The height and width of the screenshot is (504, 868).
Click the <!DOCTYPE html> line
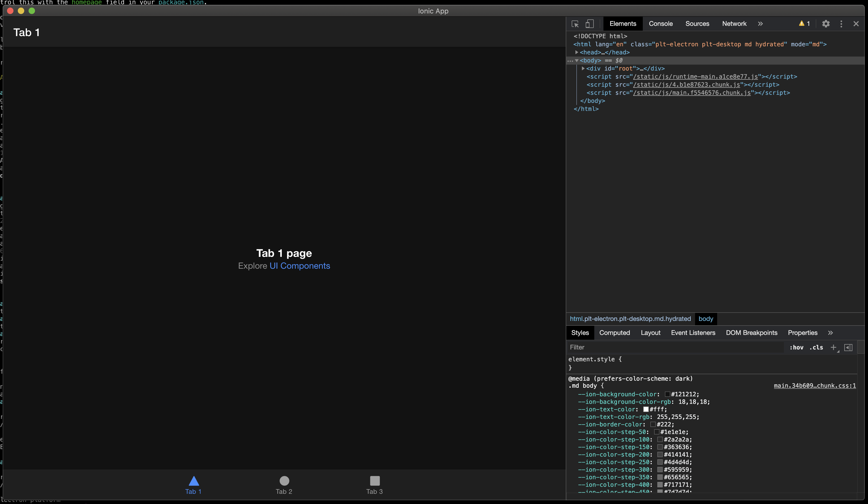coord(600,36)
